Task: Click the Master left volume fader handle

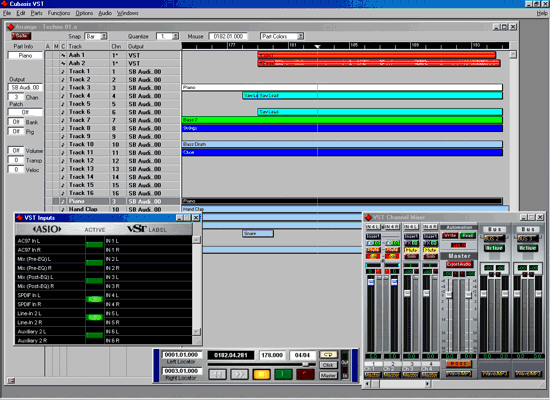Action: [449, 294]
